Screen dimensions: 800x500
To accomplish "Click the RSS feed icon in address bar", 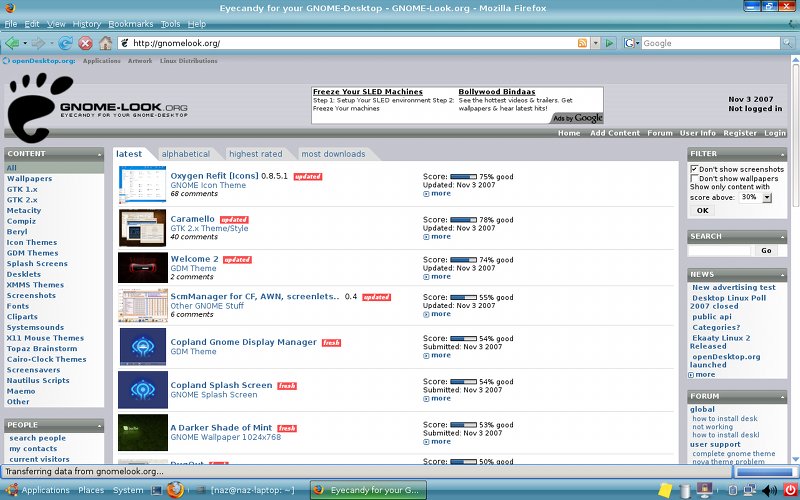I will pyautogui.click(x=582, y=43).
